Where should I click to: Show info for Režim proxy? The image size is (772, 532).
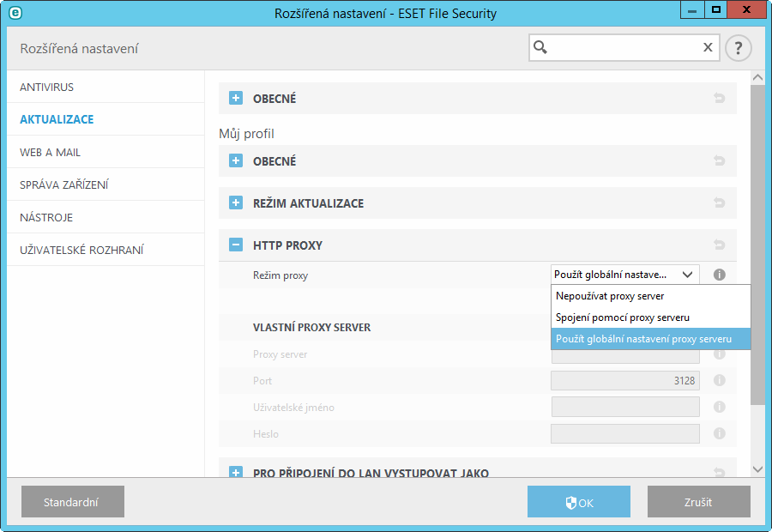pyautogui.click(x=720, y=275)
